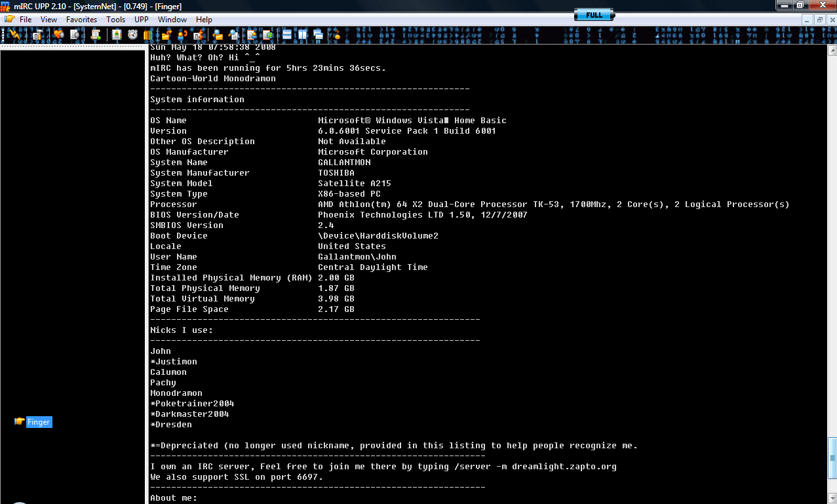
Task: Click the Connect lightning bolt toolbar icon
Action: tap(14, 35)
